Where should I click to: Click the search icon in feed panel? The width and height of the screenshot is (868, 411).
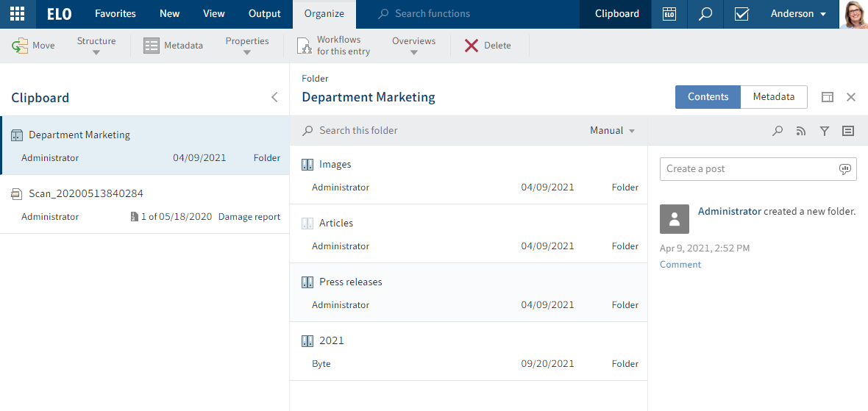coord(778,131)
